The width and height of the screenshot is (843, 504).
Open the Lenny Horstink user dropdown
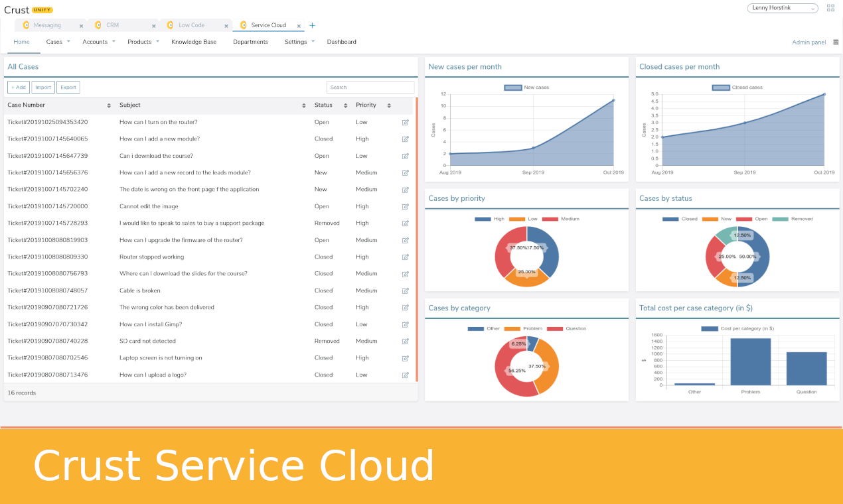tap(783, 8)
